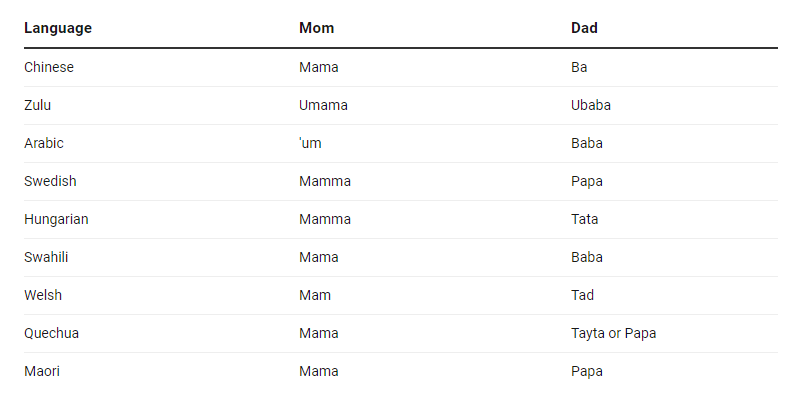Select the Swahili language cell
Image resolution: width=793 pixels, height=402 pixels.
(x=46, y=257)
